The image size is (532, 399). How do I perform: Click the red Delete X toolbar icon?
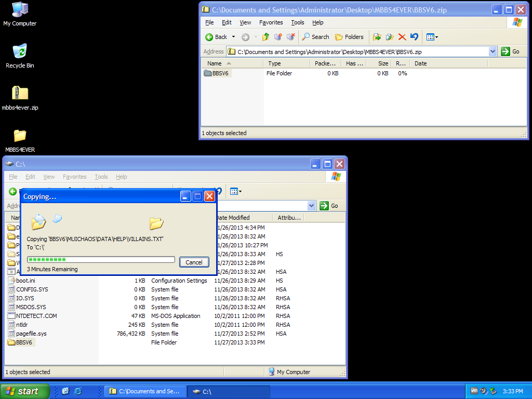pos(402,37)
